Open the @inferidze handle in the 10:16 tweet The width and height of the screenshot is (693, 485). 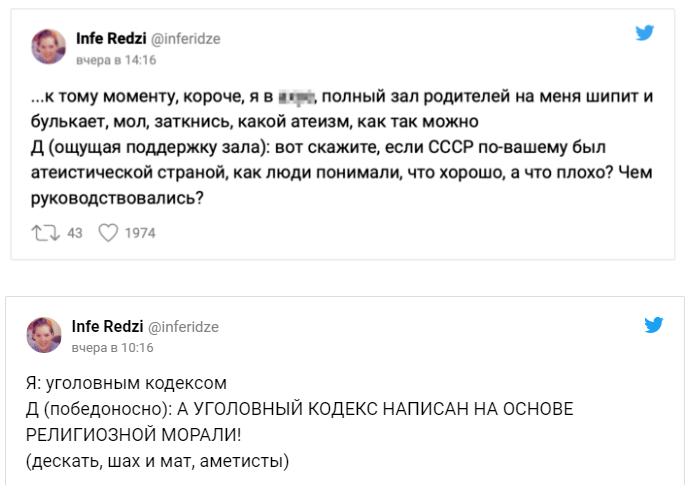click(x=183, y=326)
